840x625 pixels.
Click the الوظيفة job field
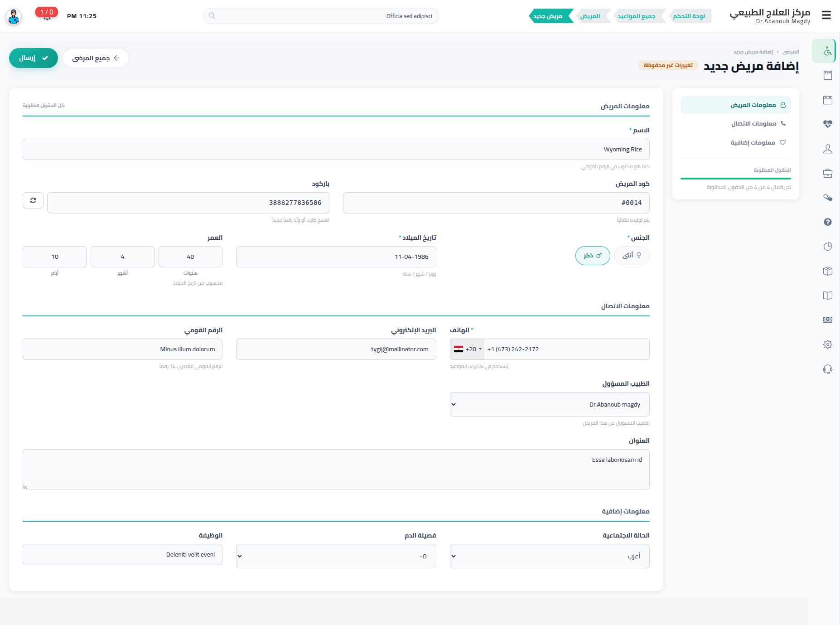click(x=122, y=555)
